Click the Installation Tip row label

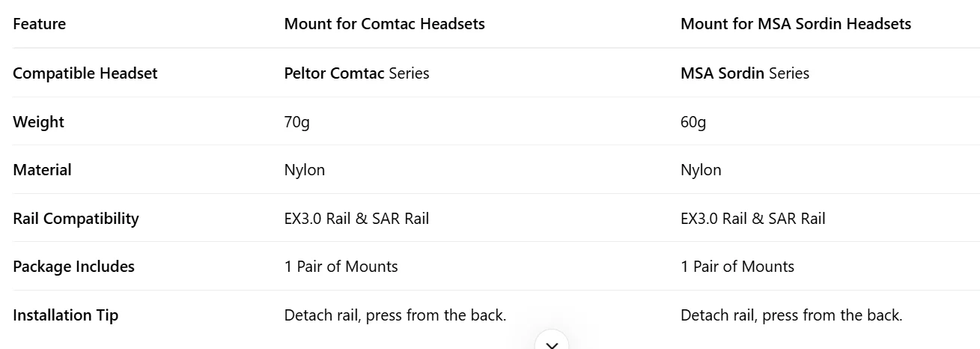(x=66, y=315)
